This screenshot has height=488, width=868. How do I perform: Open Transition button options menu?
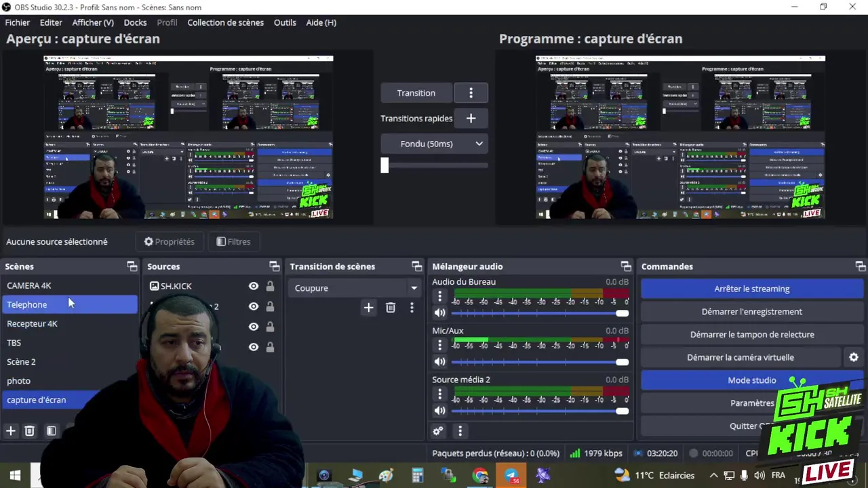coord(471,93)
